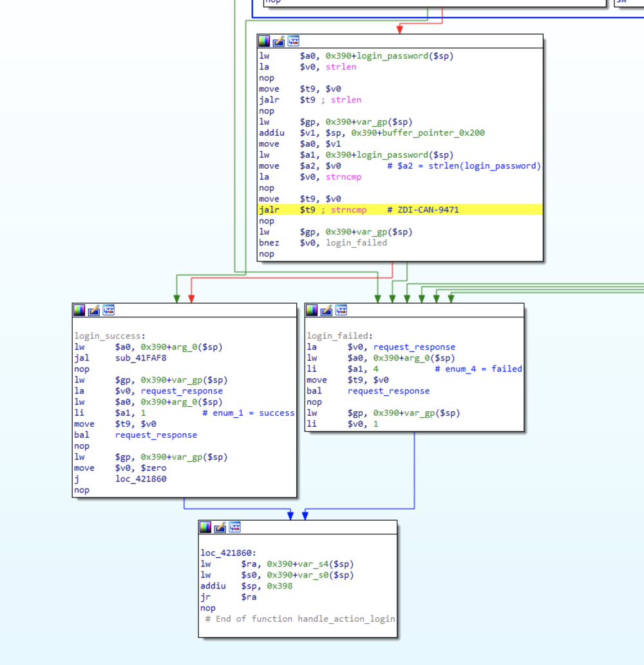Click buffer_pointer_0x200 in addiu instruction
The height and width of the screenshot is (665, 644).
click(433, 133)
